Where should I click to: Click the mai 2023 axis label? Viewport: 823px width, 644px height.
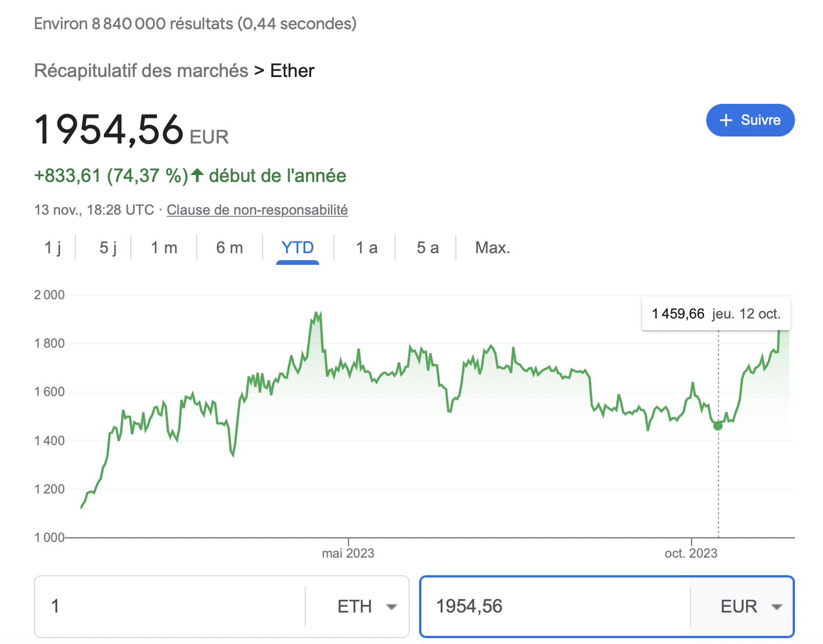click(348, 553)
